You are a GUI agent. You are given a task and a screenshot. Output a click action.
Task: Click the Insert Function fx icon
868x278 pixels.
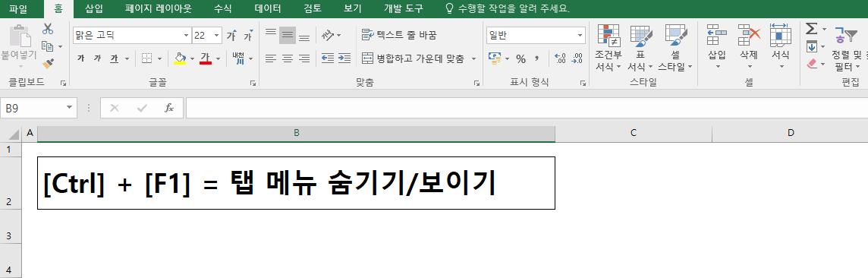[x=169, y=108]
